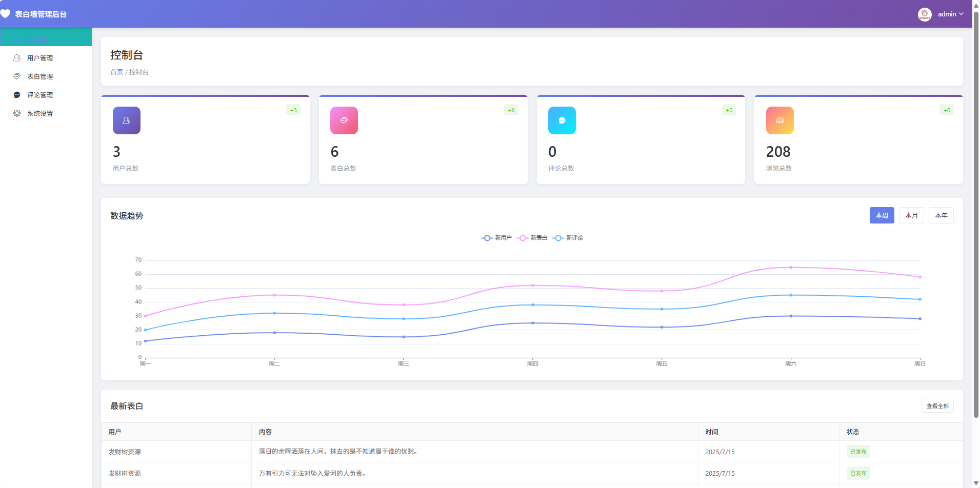The image size is (980, 488).
Task: Click the 状态 table column header
Action: coord(901,432)
